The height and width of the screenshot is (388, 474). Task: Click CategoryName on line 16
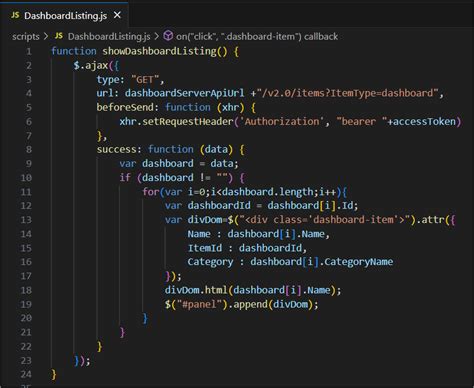click(358, 262)
